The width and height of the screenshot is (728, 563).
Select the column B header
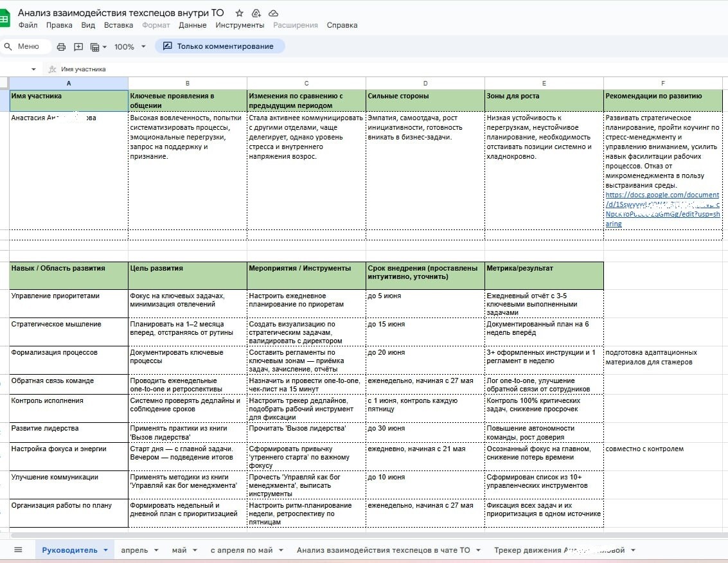[188, 84]
